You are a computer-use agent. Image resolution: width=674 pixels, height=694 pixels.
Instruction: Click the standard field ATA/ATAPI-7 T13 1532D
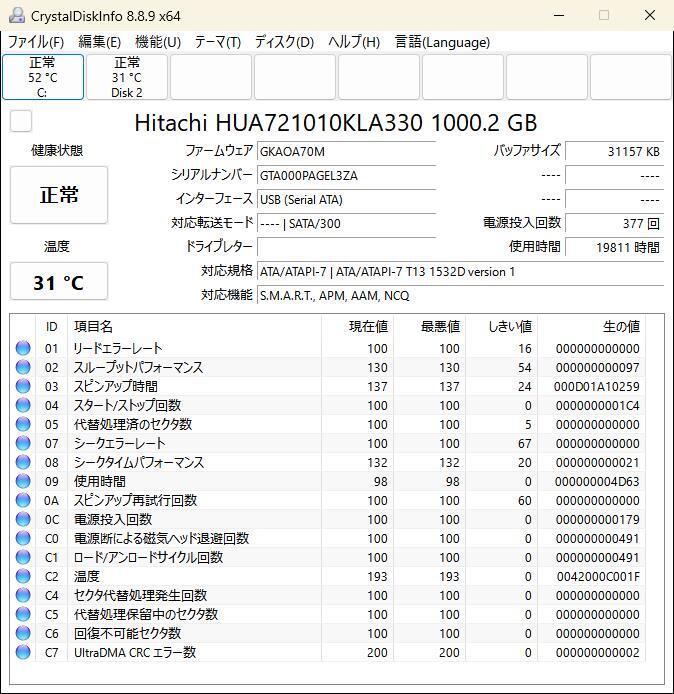[460, 271]
